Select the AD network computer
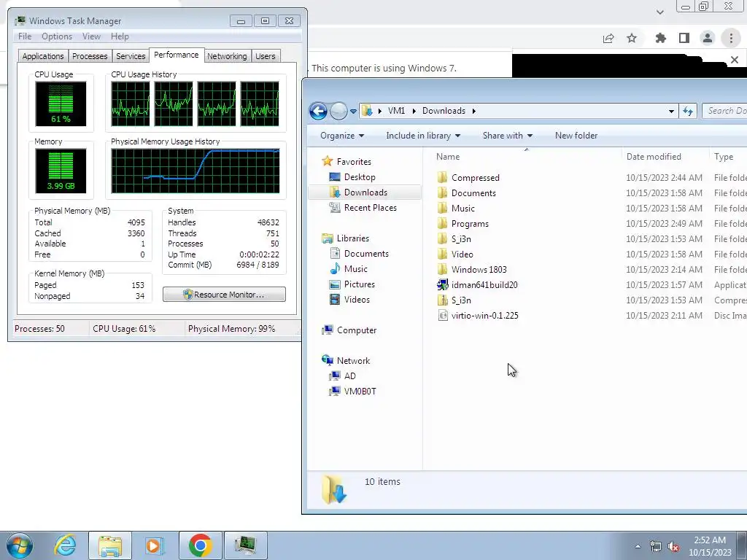This screenshot has width=747, height=560. (x=349, y=376)
